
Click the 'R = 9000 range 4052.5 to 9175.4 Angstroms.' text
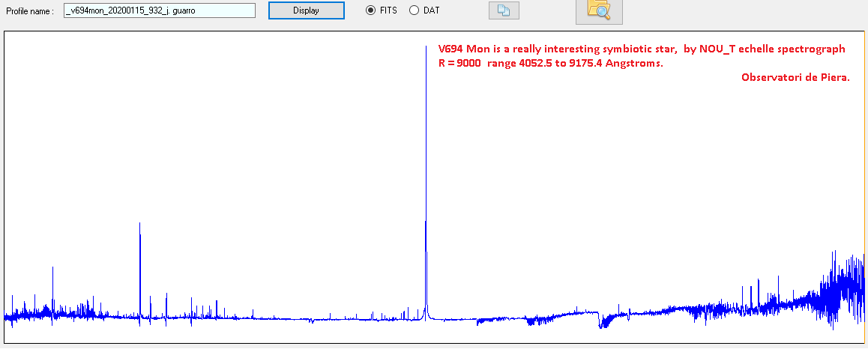tap(551, 64)
